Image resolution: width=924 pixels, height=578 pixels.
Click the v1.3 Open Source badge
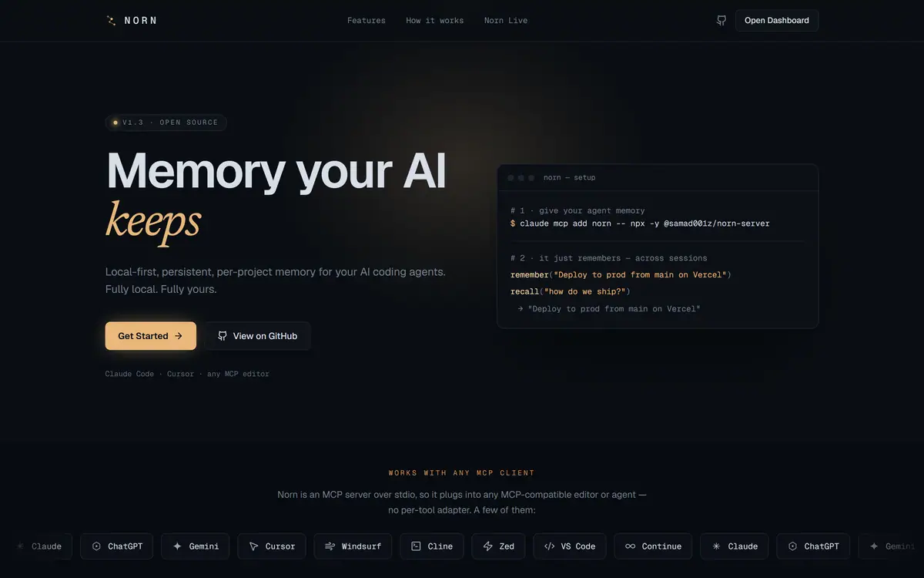(x=166, y=123)
